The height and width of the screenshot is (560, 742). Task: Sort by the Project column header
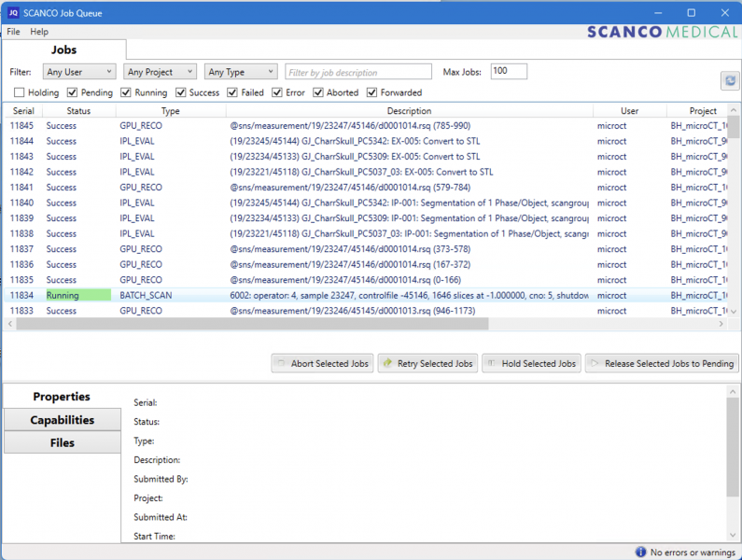(696, 111)
